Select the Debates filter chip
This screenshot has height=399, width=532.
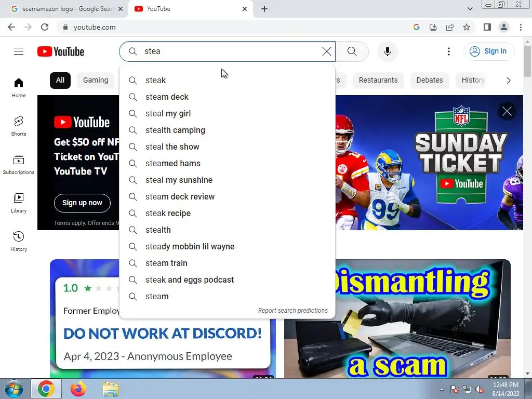click(430, 81)
